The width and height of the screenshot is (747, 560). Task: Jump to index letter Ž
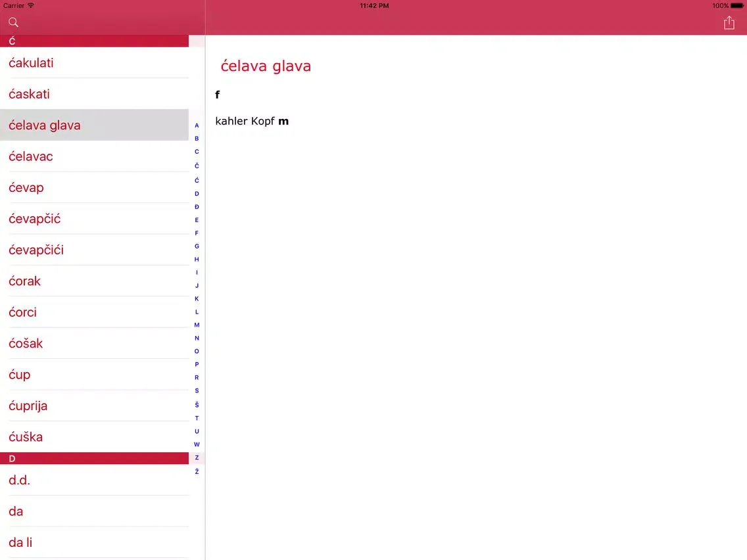197,471
